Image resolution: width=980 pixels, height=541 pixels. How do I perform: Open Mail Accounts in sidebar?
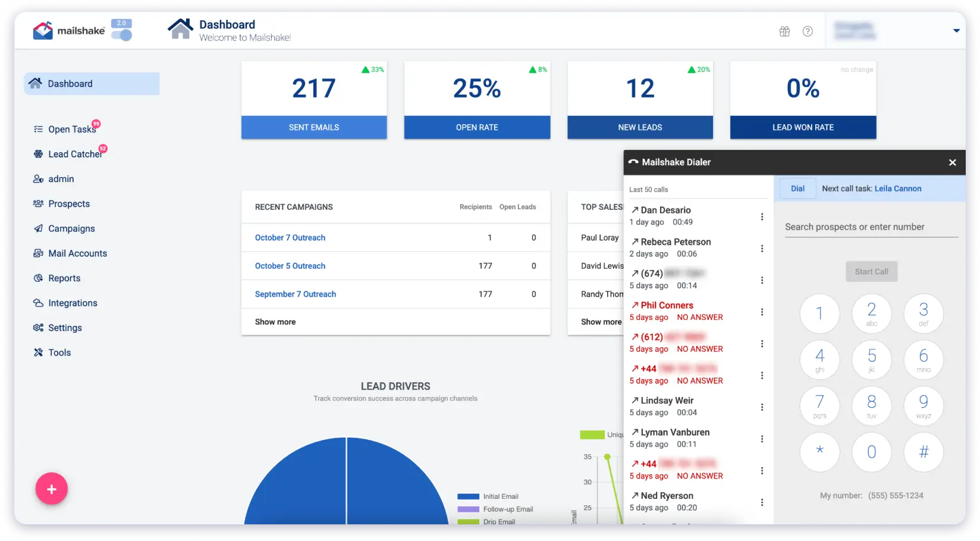77,253
